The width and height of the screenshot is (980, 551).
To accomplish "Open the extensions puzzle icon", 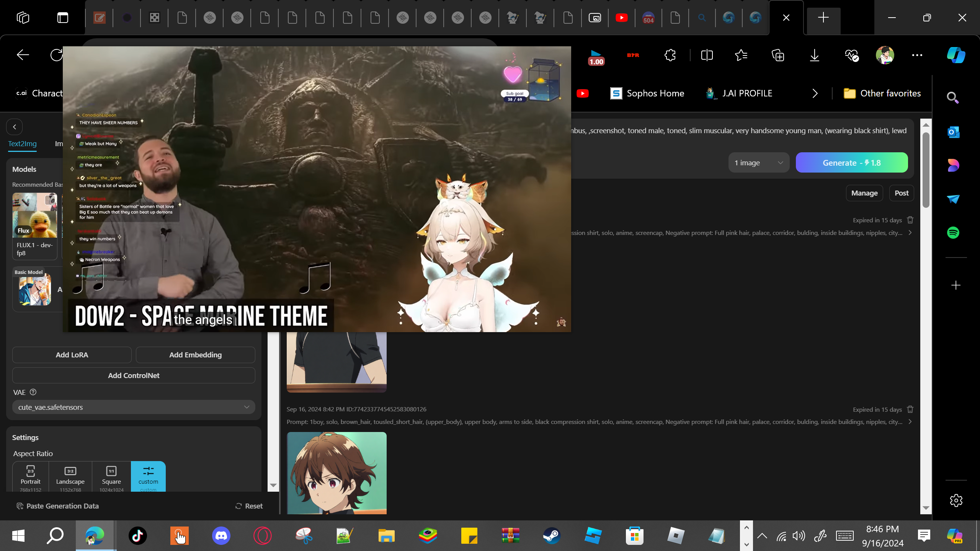I will click(x=670, y=55).
